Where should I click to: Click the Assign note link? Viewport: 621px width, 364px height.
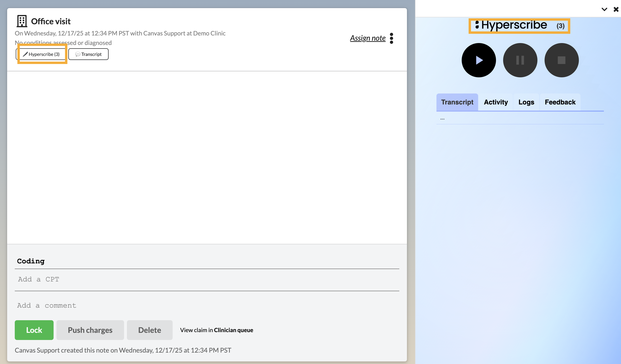point(367,38)
